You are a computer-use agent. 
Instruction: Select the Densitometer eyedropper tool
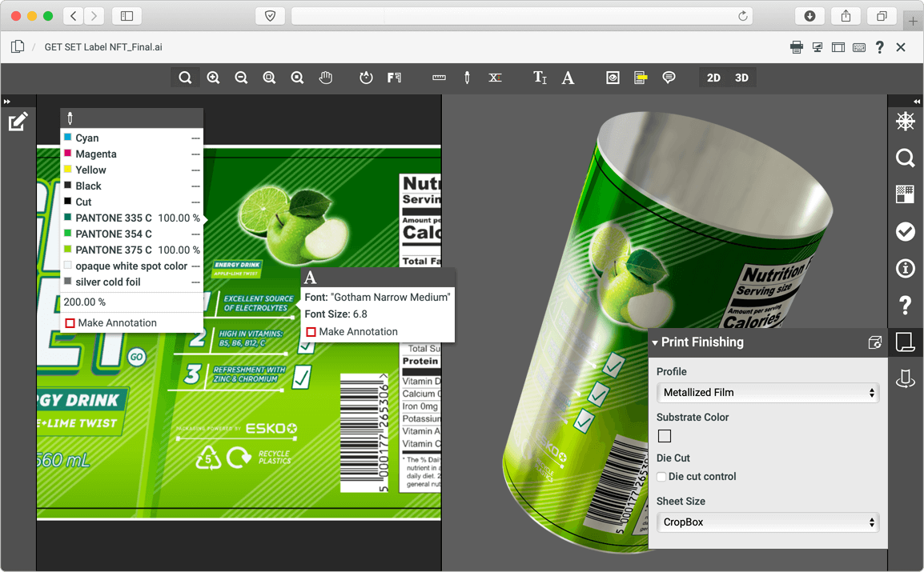468,78
